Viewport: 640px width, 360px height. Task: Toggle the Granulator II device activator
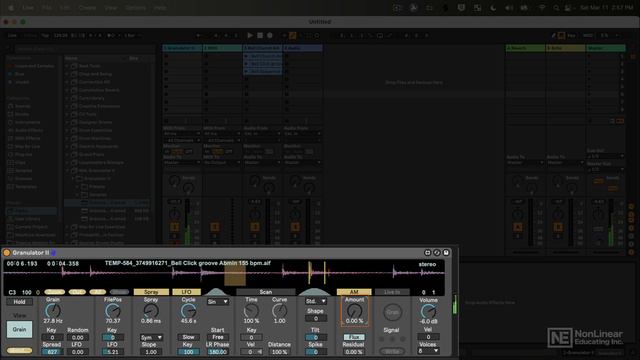(x=7, y=253)
